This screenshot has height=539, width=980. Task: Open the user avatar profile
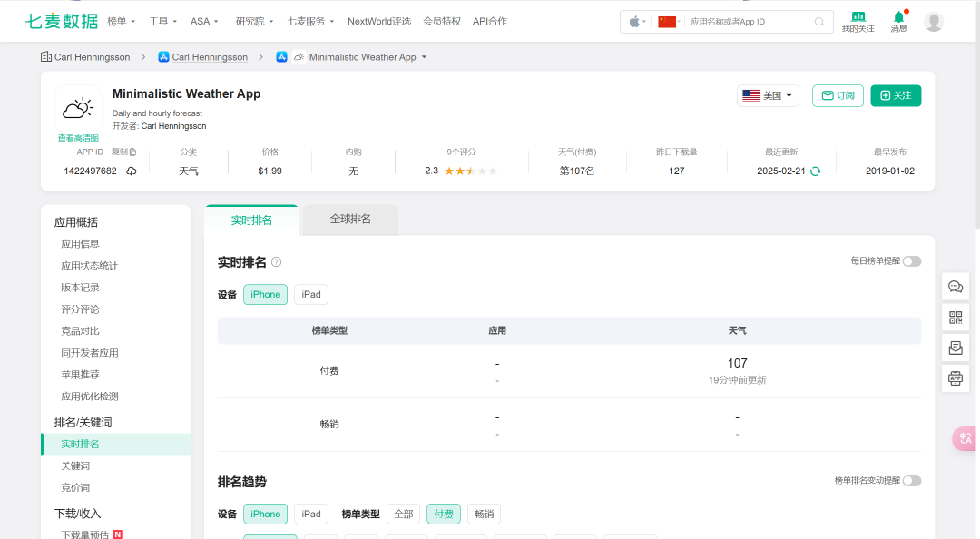click(x=934, y=22)
